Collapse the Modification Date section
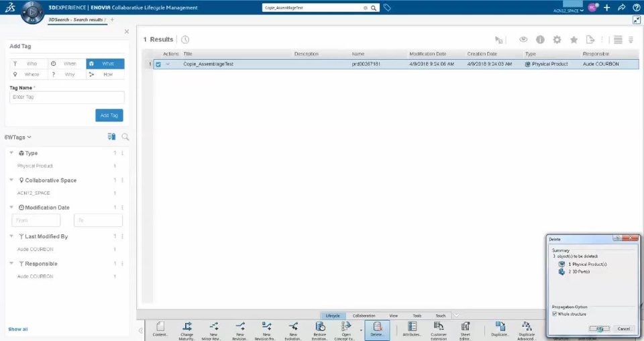The width and height of the screenshot is (644, 341). (11, 207)
